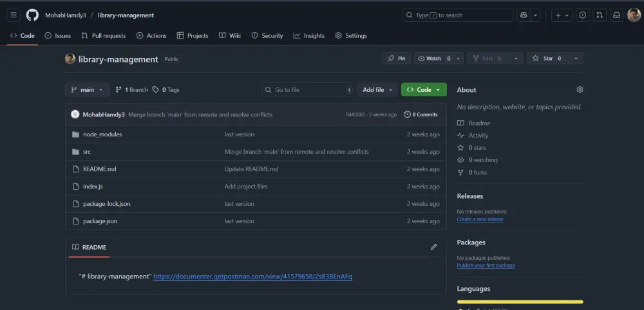
Task: Open the package.json file
Action: (100, 221)
